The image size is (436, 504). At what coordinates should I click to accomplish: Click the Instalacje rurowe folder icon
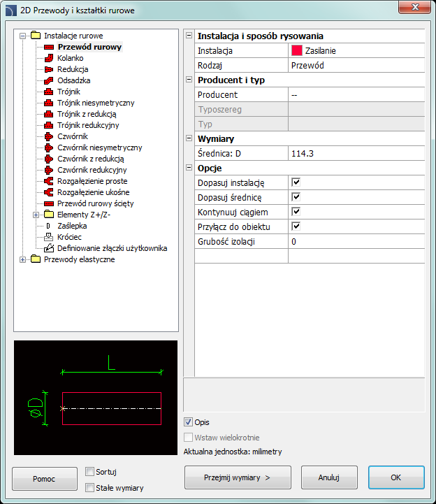pyautogui.click(x=36, y=36)
